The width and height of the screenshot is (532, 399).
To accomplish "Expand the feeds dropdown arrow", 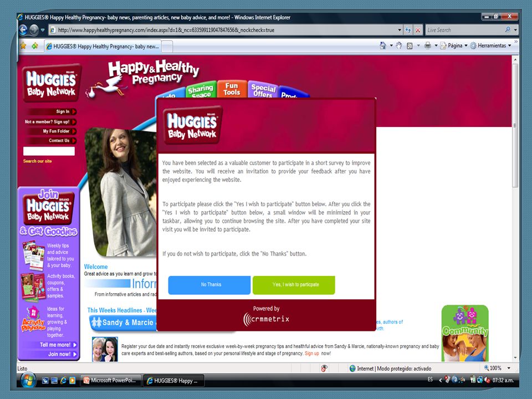I will (418, 45).
